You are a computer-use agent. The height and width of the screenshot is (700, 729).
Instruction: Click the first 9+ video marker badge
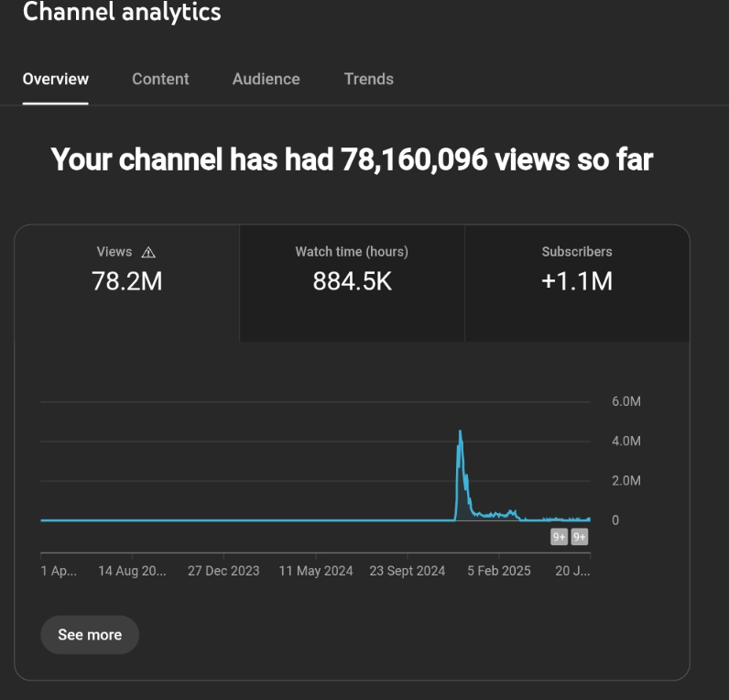pos(559,537)
